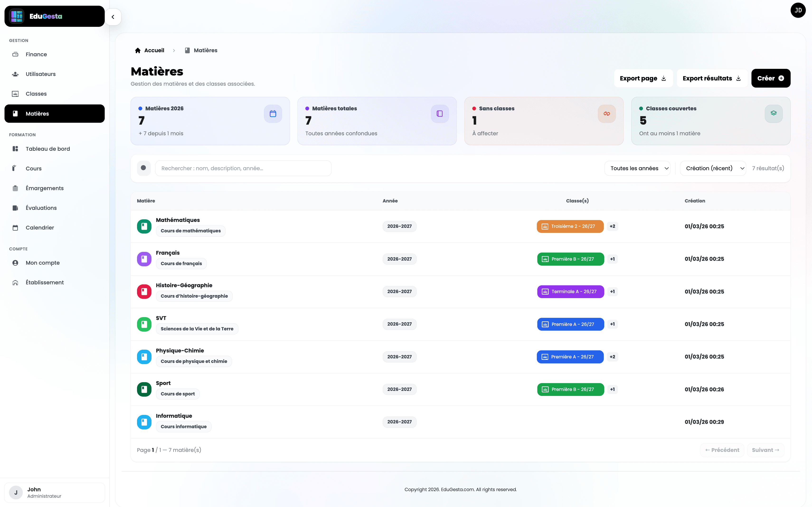The image size is (812, 507).
Task: Click the orange Troisième 2 - 26/27 class badge
Action: click(x=570, y=226)
